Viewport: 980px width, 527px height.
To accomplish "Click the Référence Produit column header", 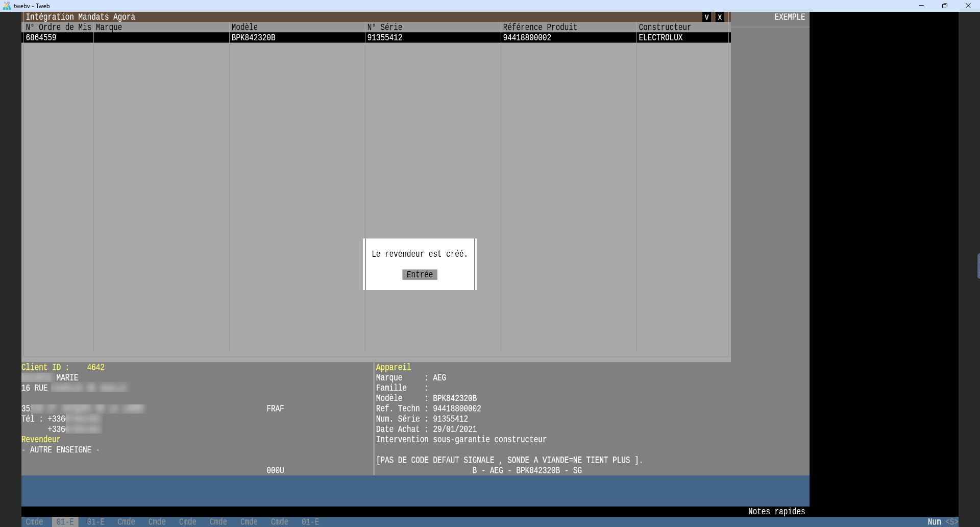I will click(x=540, y=27).
